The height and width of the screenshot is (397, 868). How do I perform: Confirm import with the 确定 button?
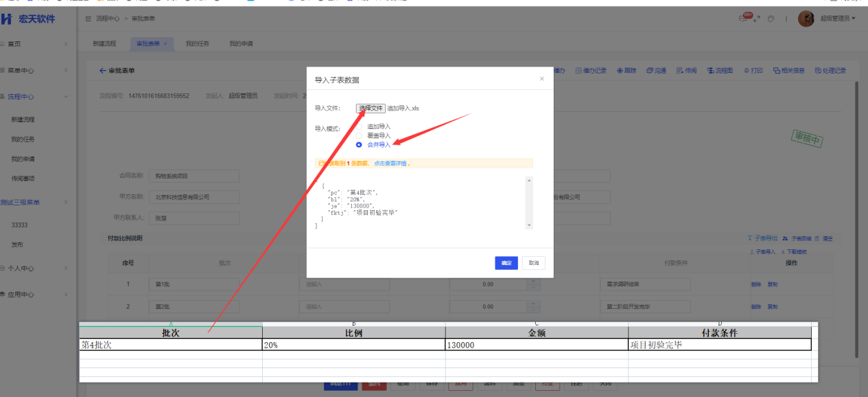pos(506,263)
